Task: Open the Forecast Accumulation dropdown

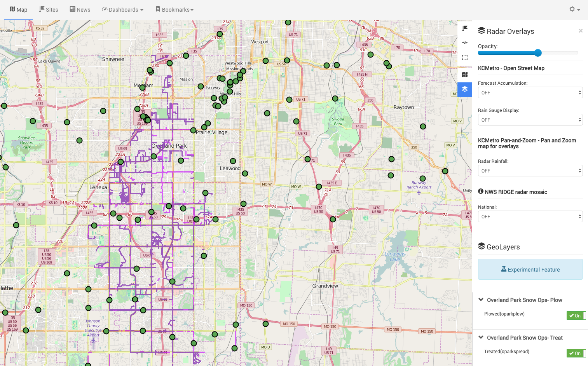Action: [530, 92]
